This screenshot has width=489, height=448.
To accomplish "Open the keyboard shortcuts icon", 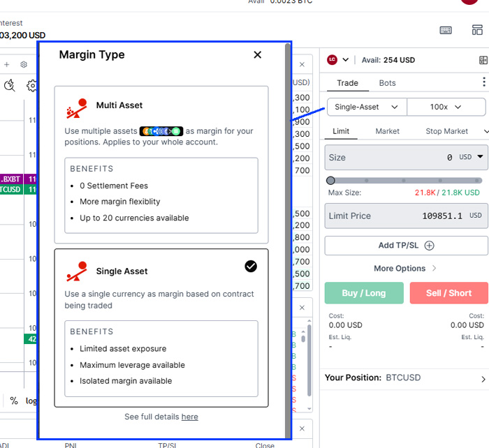I will tap(446, 30).
